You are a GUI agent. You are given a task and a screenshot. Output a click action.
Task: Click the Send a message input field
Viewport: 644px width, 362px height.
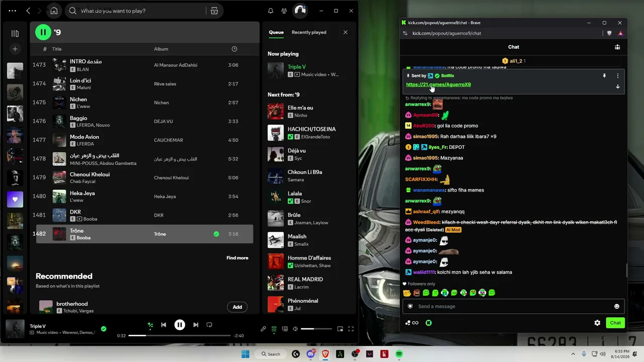[x=513, y=306]
